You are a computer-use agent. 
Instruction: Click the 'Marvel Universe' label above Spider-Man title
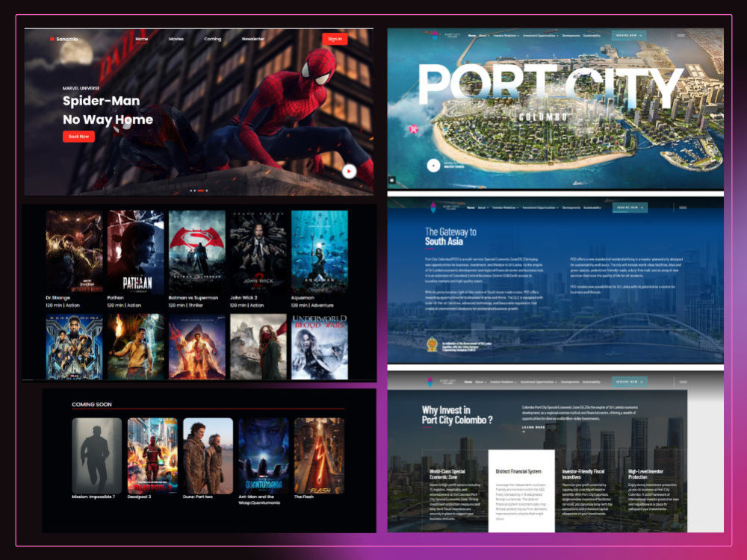[81, 88]
